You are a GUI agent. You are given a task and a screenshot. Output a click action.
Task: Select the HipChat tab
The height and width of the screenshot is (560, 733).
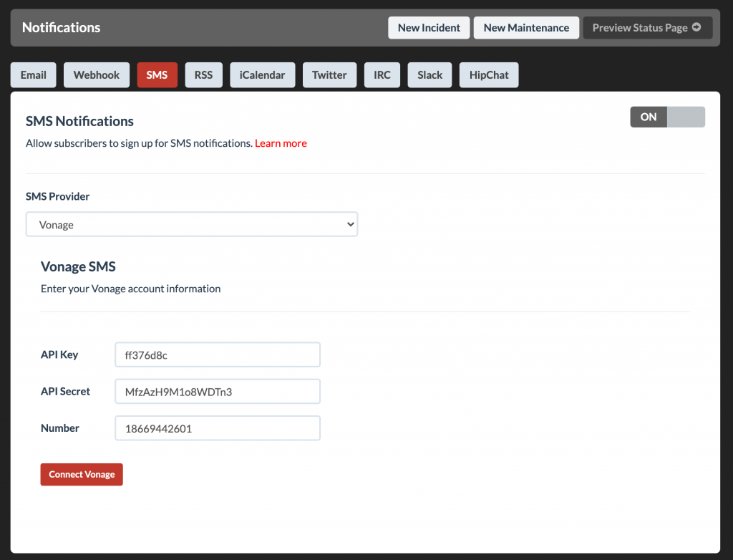pos(489,74)
